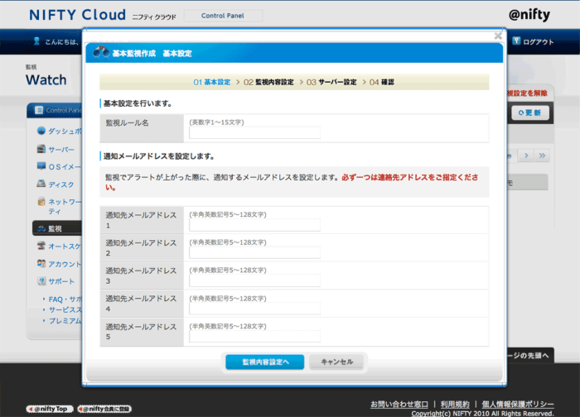
Task: Open the 利用規約 footer link
Action: (455, 404)
